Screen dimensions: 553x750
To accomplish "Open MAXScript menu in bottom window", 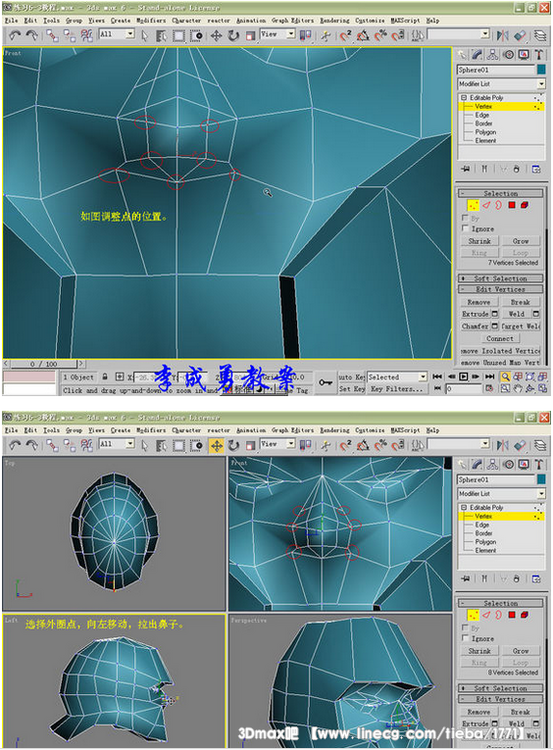I will point(405,430).
